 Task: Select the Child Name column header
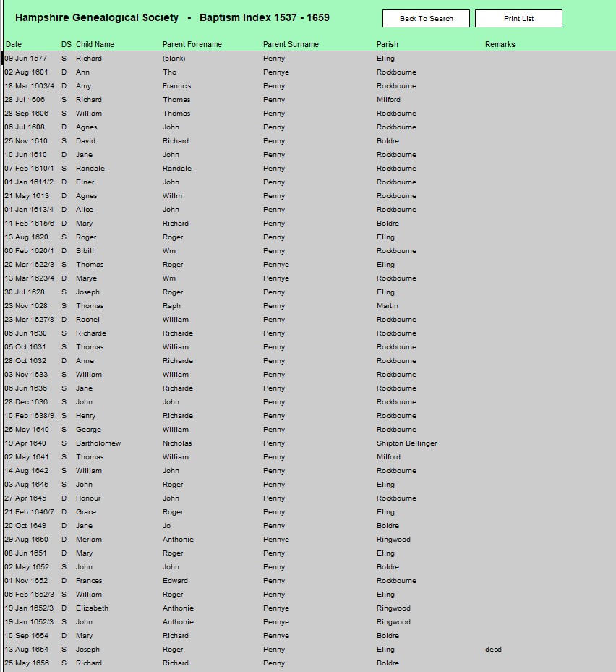coord(95,45)
